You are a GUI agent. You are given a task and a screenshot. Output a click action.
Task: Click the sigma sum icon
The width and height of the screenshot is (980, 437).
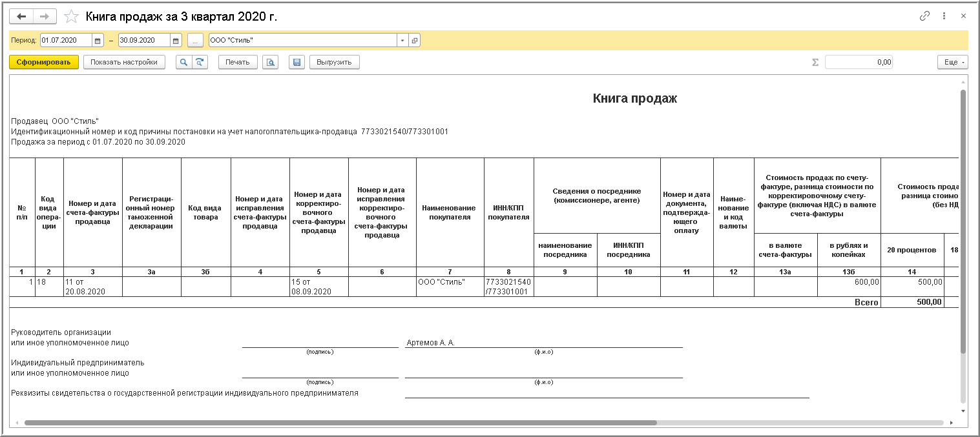(x=815, y=63)
